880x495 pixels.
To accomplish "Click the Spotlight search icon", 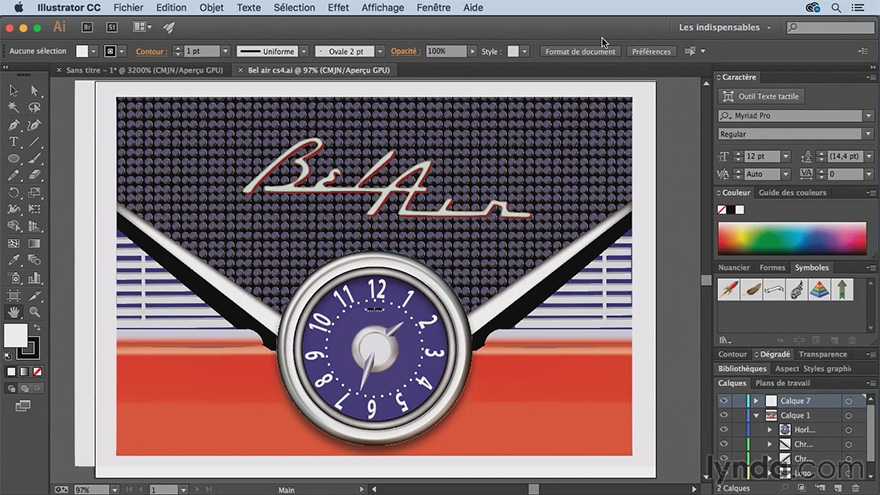I will tap(836, 7).
